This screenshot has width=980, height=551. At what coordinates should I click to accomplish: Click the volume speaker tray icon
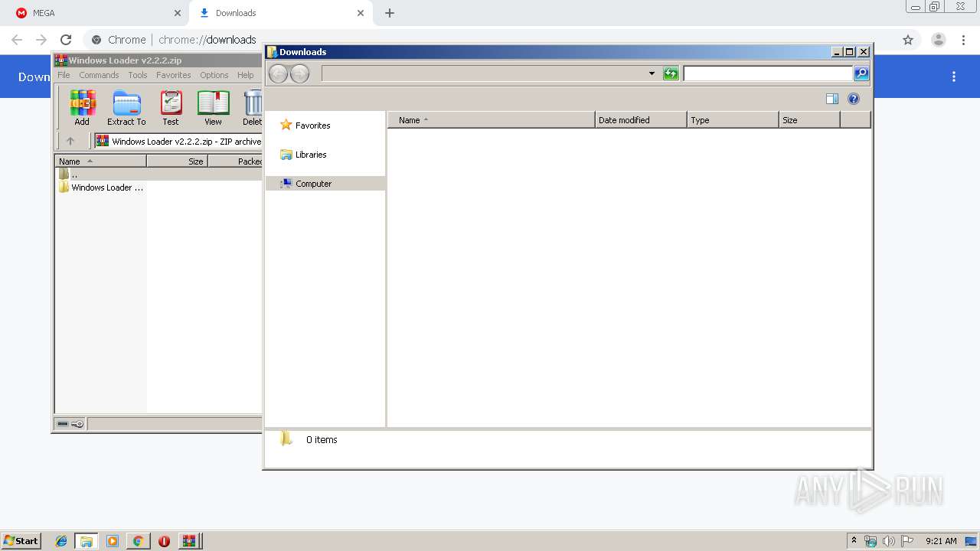point(889,541)
